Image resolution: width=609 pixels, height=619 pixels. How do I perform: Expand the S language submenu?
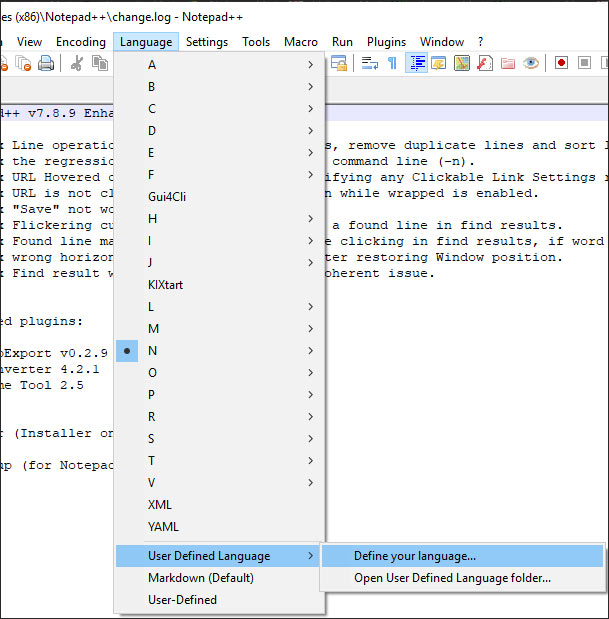click(219, 439)
